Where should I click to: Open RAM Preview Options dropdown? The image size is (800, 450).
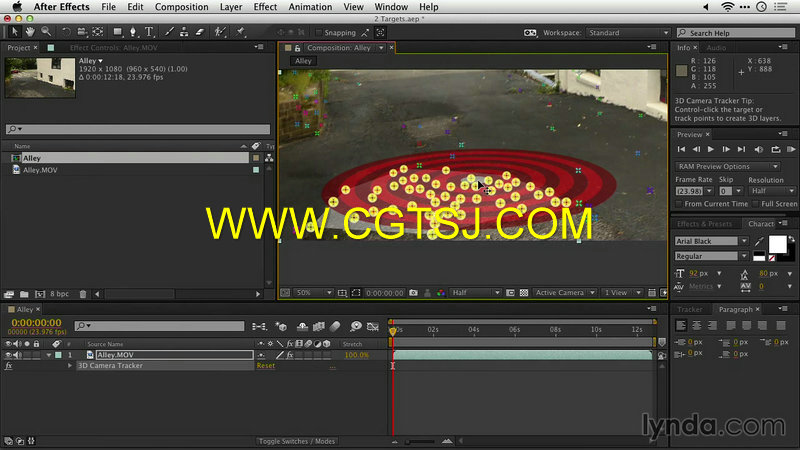[728, 167]
